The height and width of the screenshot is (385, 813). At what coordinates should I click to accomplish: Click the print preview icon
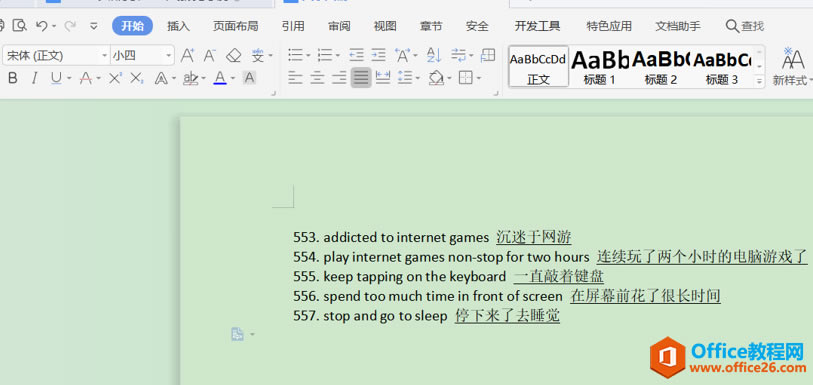(20, 25)
